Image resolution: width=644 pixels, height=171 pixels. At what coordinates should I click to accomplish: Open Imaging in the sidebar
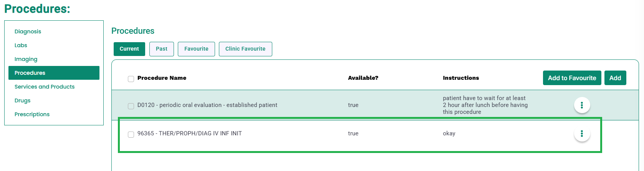[x=26, y=59]
